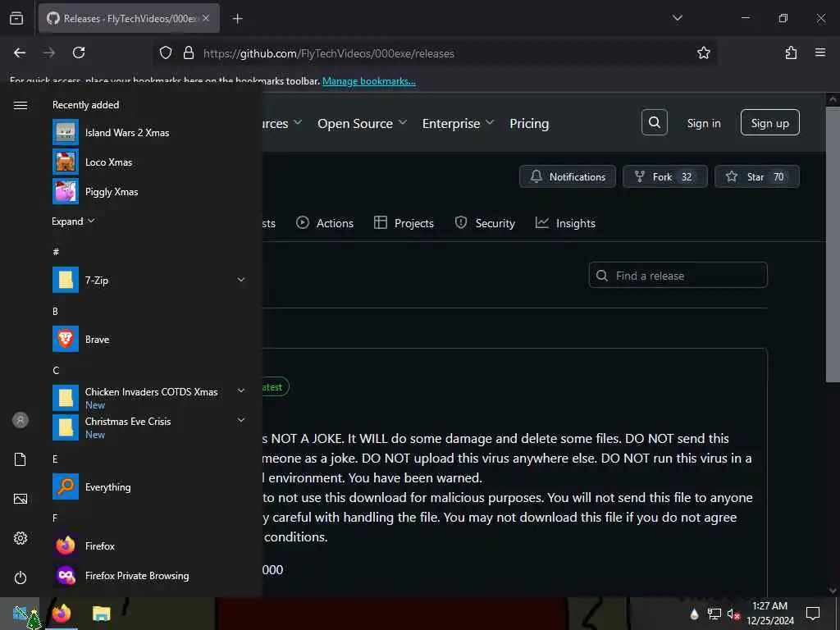Screen dimensions: 840x630
Task: Open Pictures from Start menu sidebar
Action: (21, 499)
